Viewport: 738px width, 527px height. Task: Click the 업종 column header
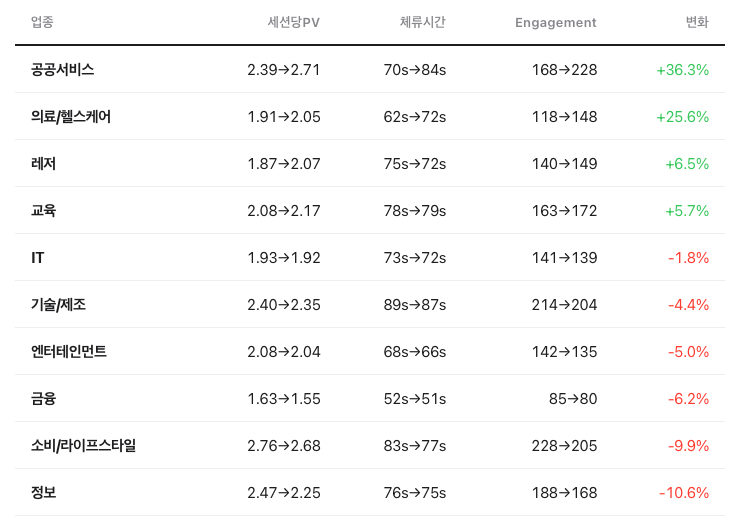pos(43,22)
